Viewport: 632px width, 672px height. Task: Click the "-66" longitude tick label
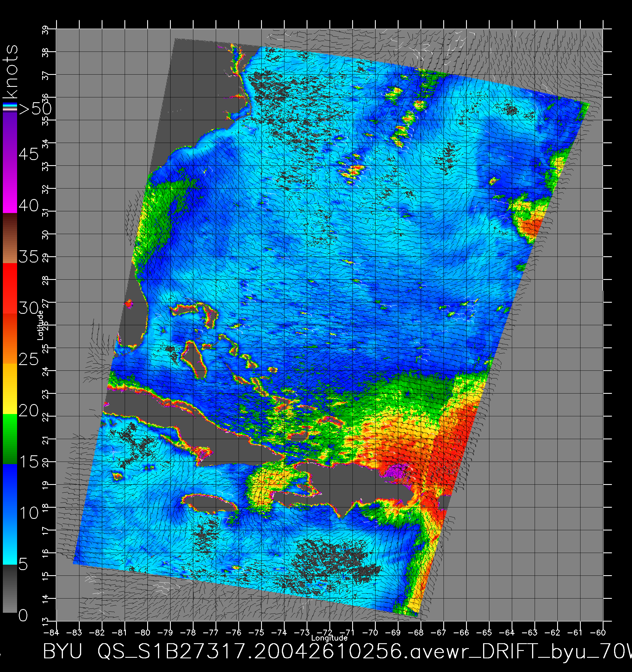coord(461,632)
